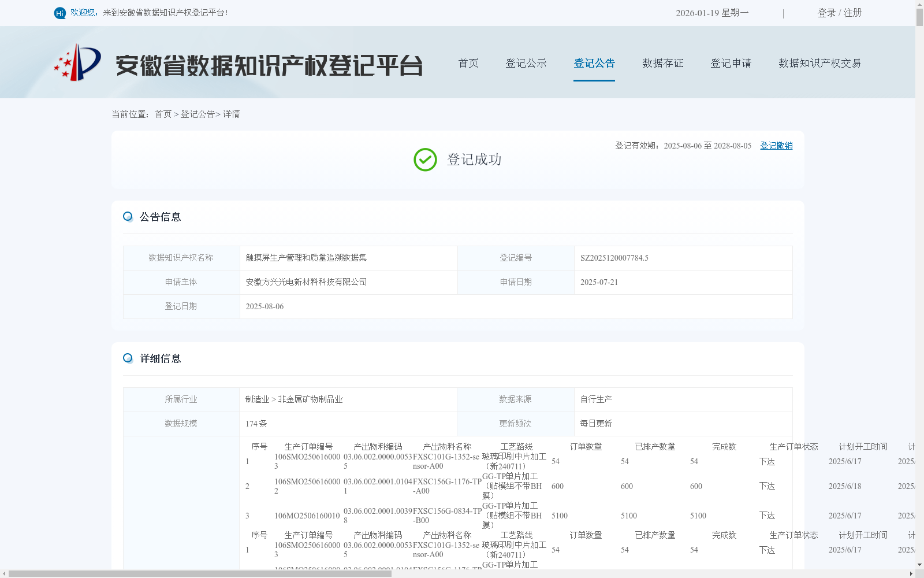Click the platform title 安徽省数据知识产权登记平台
Viewport: 924px width, 578px height.
(269, 65)
